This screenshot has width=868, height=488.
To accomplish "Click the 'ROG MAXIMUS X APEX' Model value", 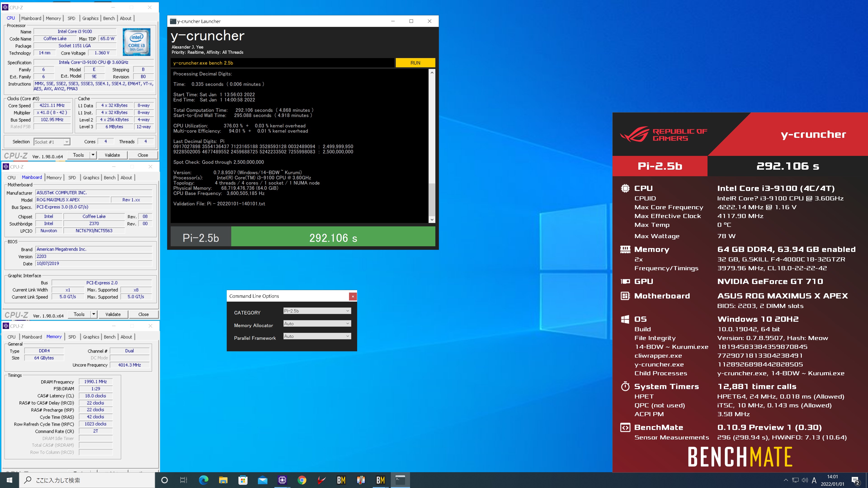I will coord(72,200).
